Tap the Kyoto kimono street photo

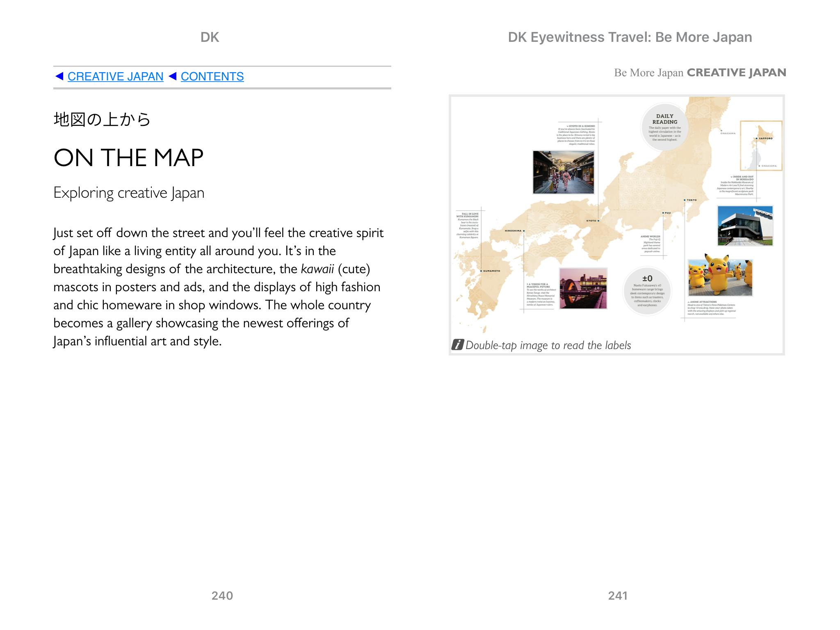[563, 172]
